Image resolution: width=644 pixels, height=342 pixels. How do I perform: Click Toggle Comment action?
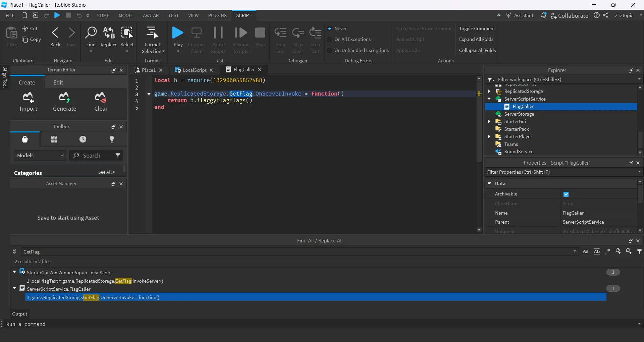pos(477,29)
